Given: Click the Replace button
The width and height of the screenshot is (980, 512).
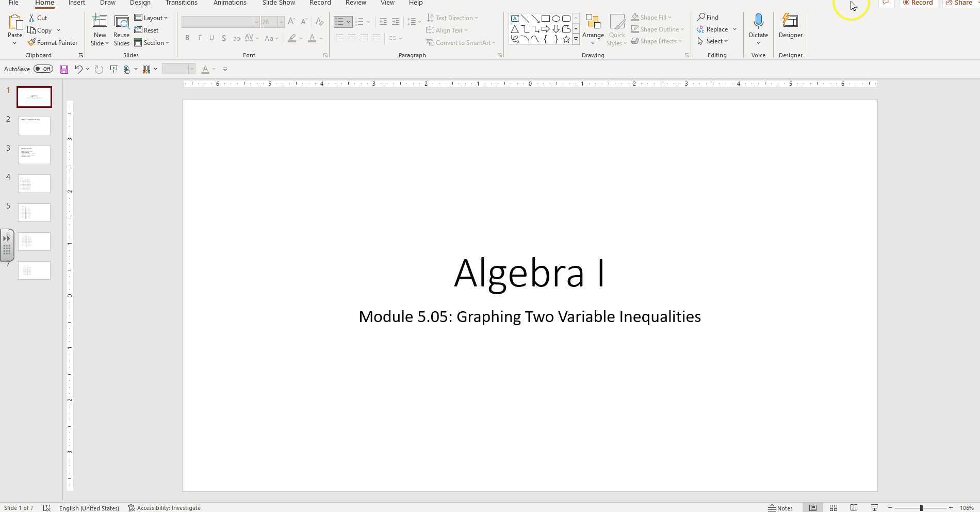Looking at the screenshot, I should [712, 29].
